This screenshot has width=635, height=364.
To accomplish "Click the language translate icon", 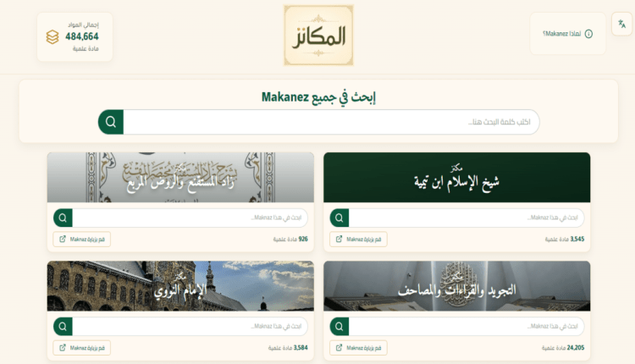I will (621, 24).
